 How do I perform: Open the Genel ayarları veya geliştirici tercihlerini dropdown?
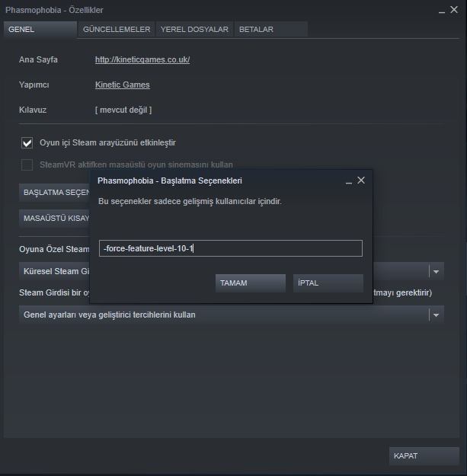(x=232, y=315)
